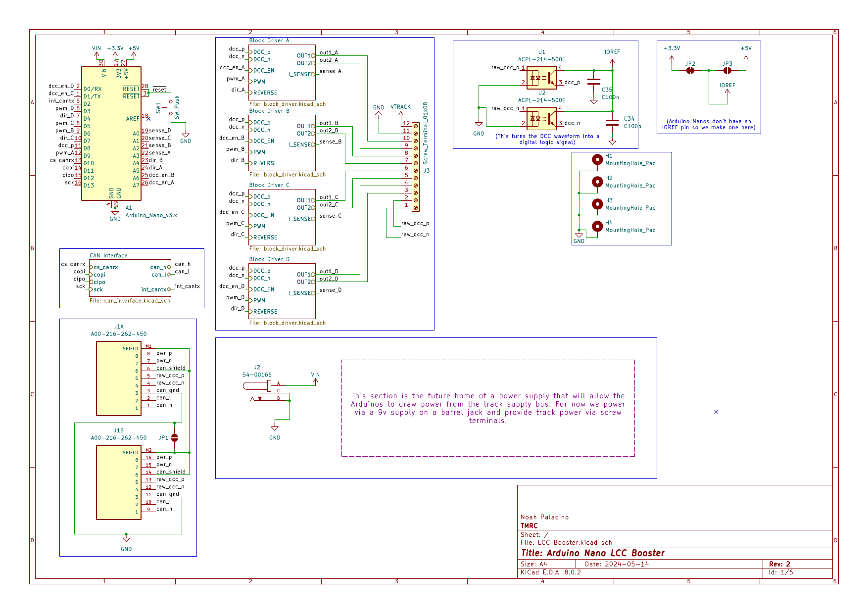This screenshot has height=614, width=868.
Task: Click mounting hole H4 symbol
Action: [598, 227]
